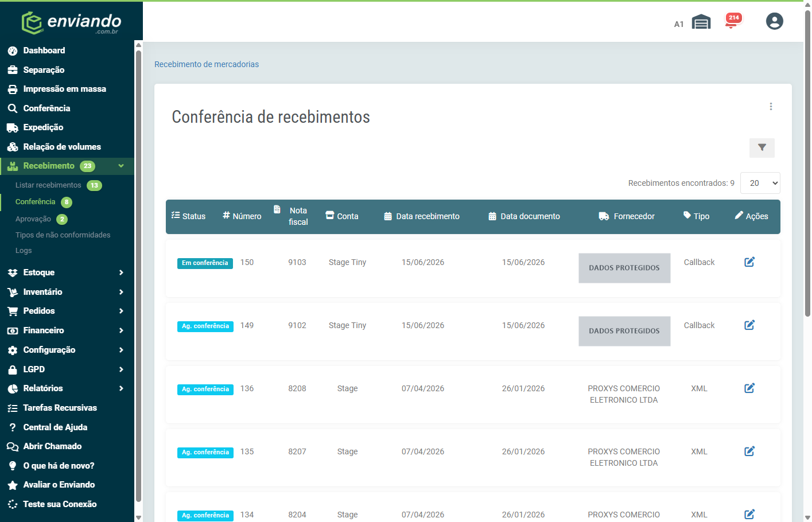Expand the Relatórios submenu
Screen dimensions: 812x522
click(x=67, y=388)
